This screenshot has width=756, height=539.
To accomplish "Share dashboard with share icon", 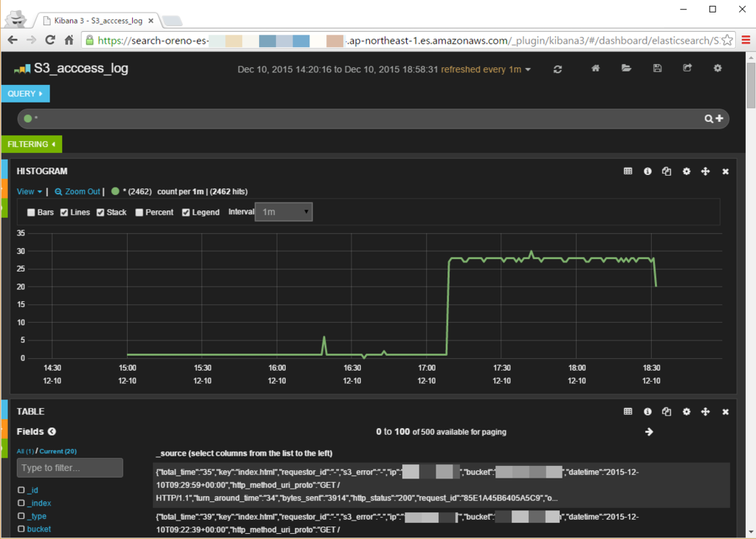I will pyautogui.click(x=687, y=69).
